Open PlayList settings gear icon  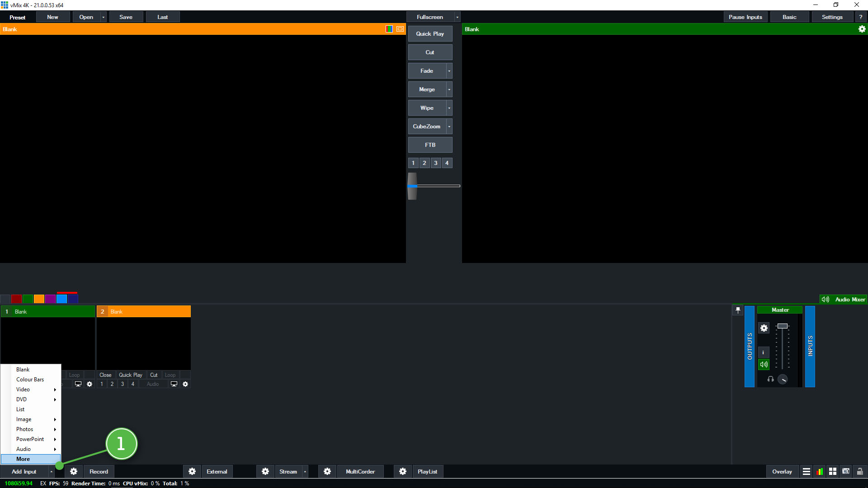click(x=403, y=471)
